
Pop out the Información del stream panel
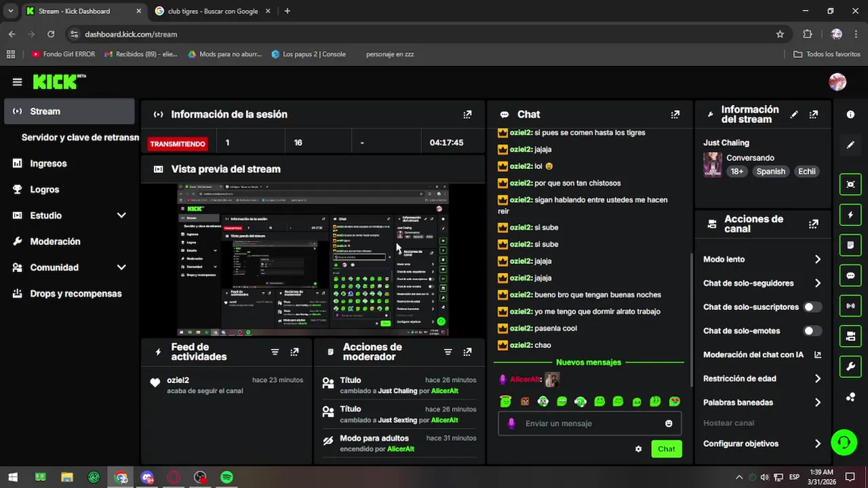[x=814, y=115]
